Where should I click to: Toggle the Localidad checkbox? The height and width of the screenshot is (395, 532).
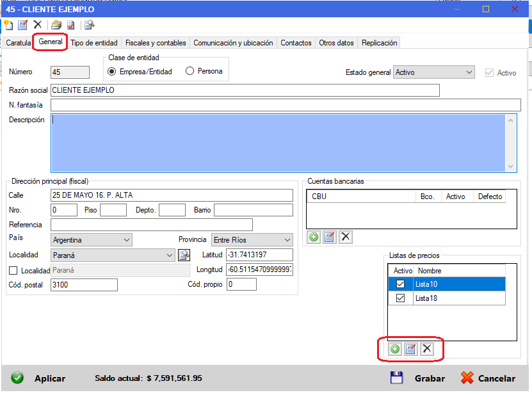[x=14, y=271]
